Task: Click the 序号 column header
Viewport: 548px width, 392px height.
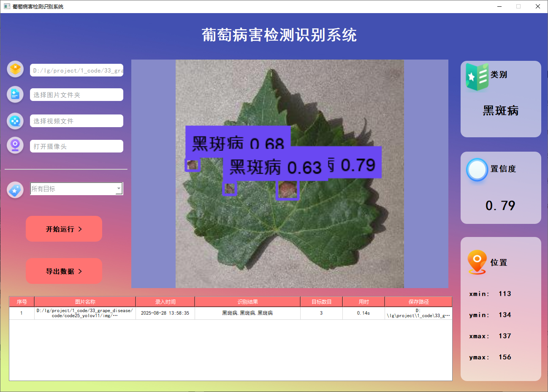Action: 22,302
